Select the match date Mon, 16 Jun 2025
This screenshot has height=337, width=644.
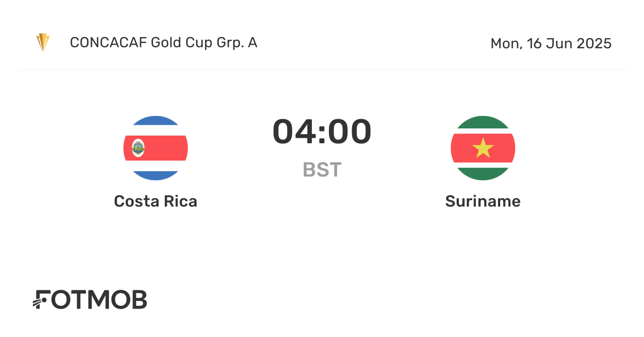(551, 43)
